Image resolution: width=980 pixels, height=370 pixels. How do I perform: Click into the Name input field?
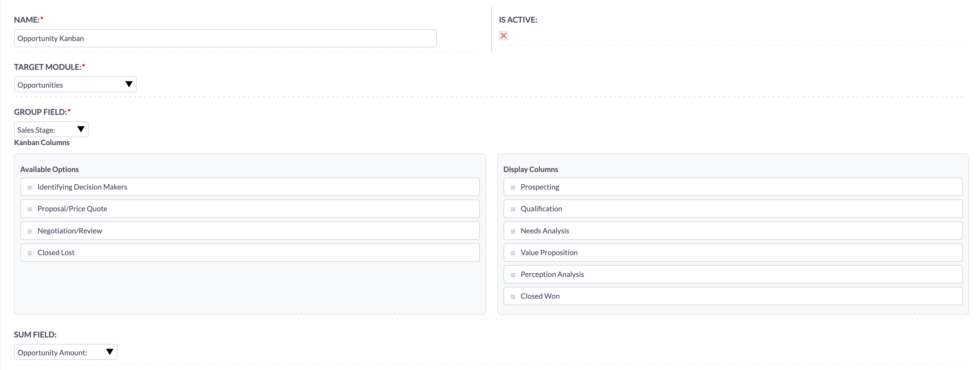pyautogui.click(x=225, y=38)
